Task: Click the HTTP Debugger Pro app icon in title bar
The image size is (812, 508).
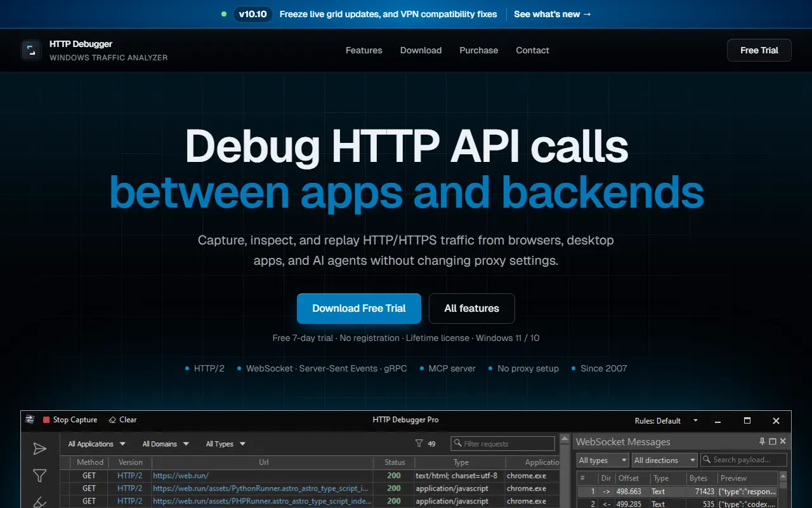Action: coord(29,420)
